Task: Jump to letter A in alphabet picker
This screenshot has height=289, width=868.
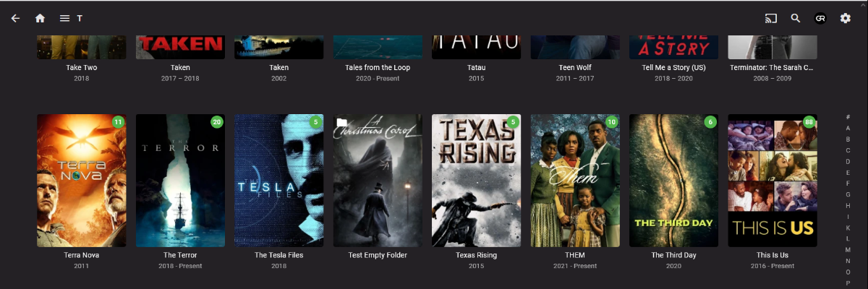Action: [x=848, y=128]
